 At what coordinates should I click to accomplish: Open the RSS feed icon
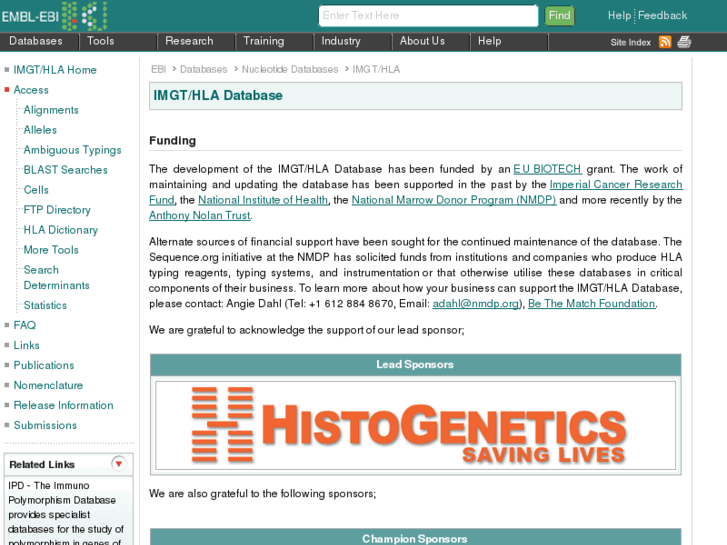665,42
